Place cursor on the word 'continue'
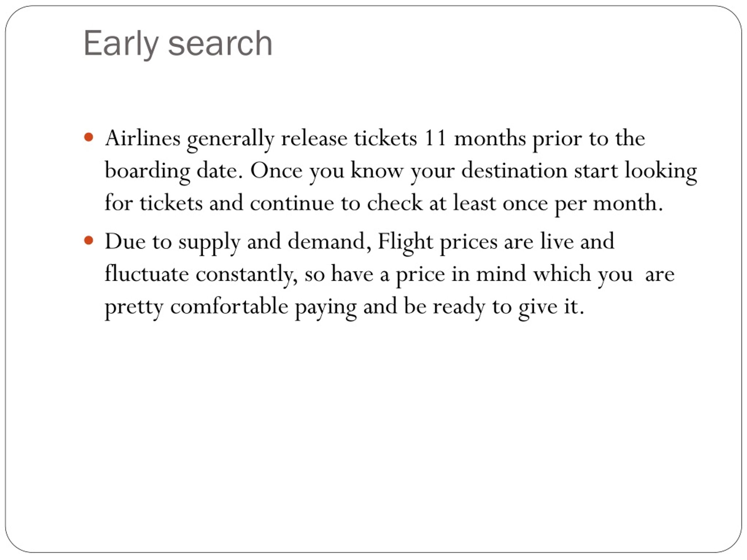 pos(292,203)
